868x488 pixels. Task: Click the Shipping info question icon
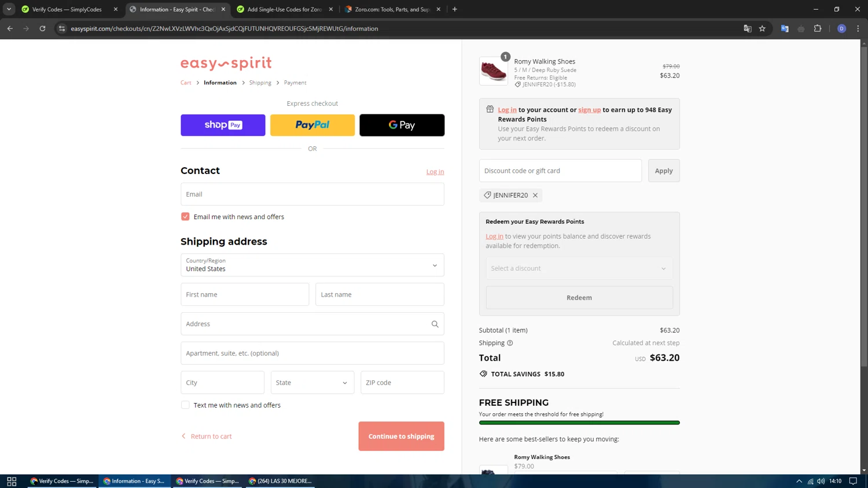pyautogui.click(x=510, y=343)
